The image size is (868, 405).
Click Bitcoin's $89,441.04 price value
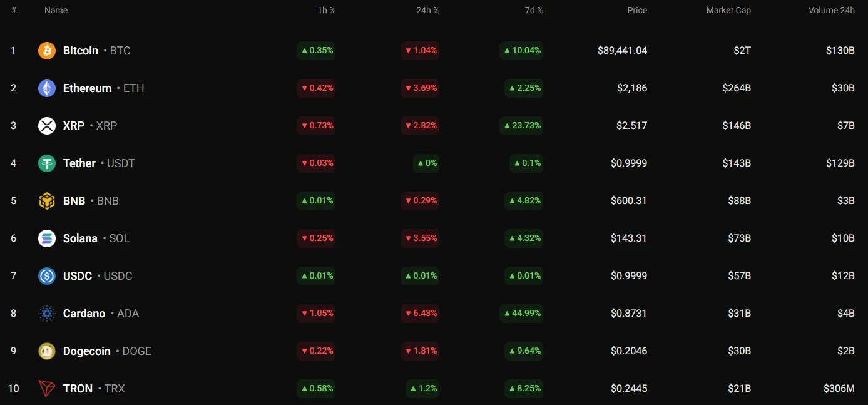click(x=622, y=51)
